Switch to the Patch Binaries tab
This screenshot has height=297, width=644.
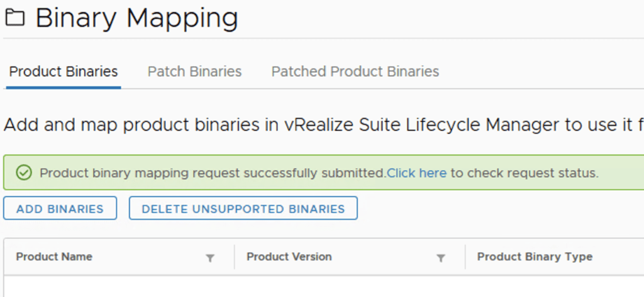click(x=194, y=72)
